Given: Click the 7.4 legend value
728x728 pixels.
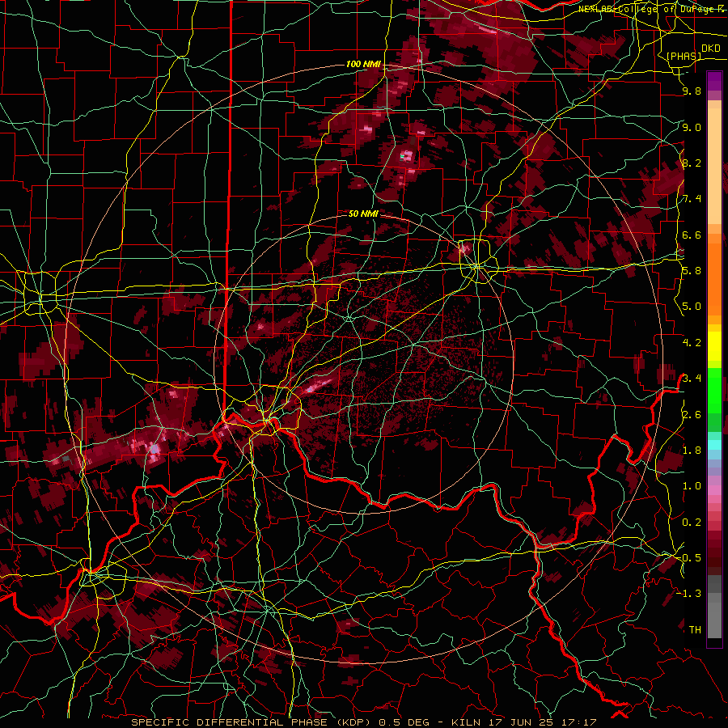Looking at the screenshot, I should coord(692,199).
